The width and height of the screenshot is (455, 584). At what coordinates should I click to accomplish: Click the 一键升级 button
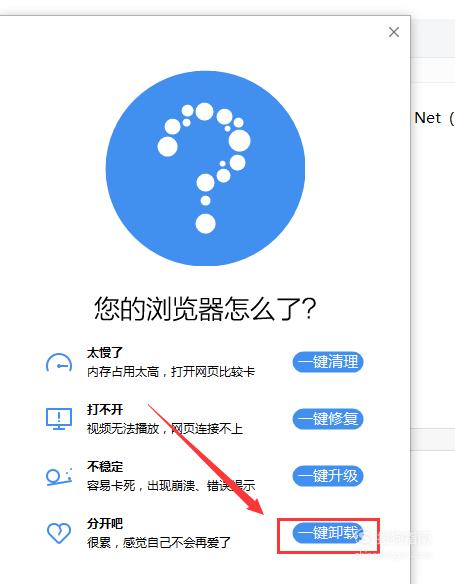[x=328, y=476]
